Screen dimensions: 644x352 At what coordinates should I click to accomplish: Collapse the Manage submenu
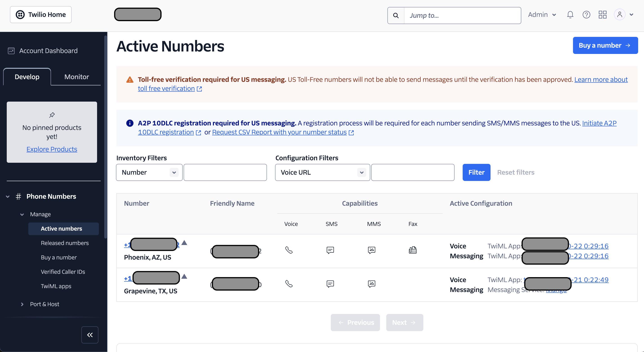point(22,214)
